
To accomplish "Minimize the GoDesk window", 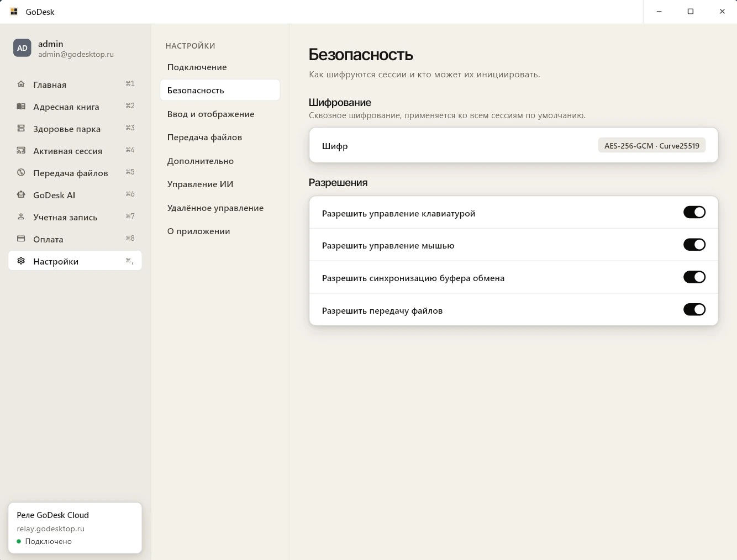I will click(659, 12).
